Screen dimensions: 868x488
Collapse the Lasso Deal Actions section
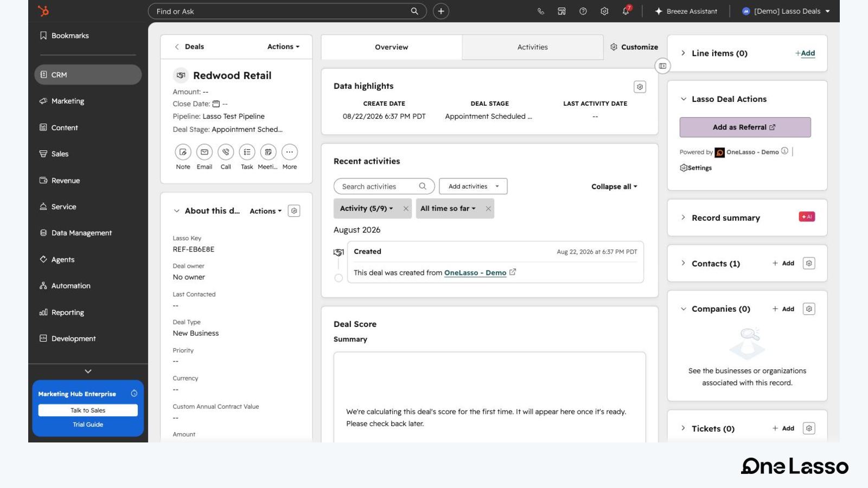click(684, 99)
